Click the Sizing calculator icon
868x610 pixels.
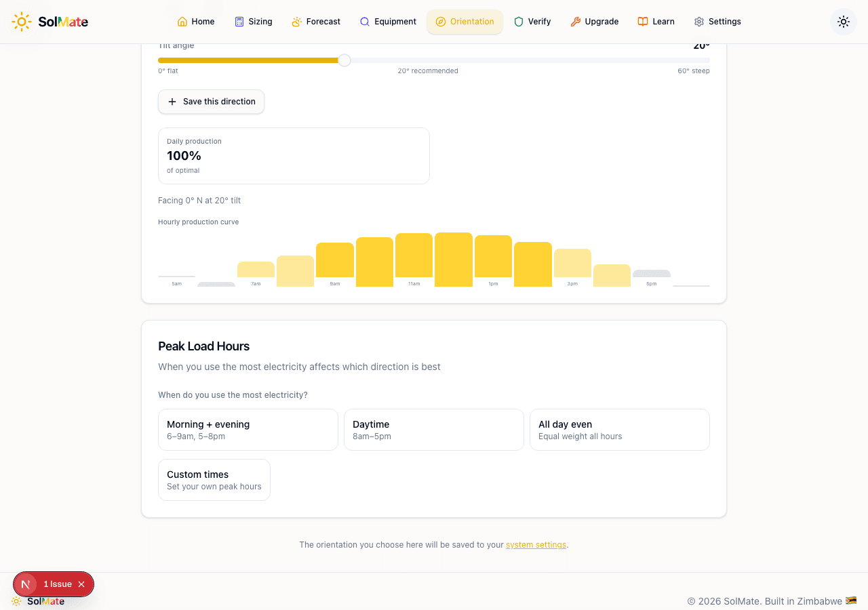coord(239,22)
